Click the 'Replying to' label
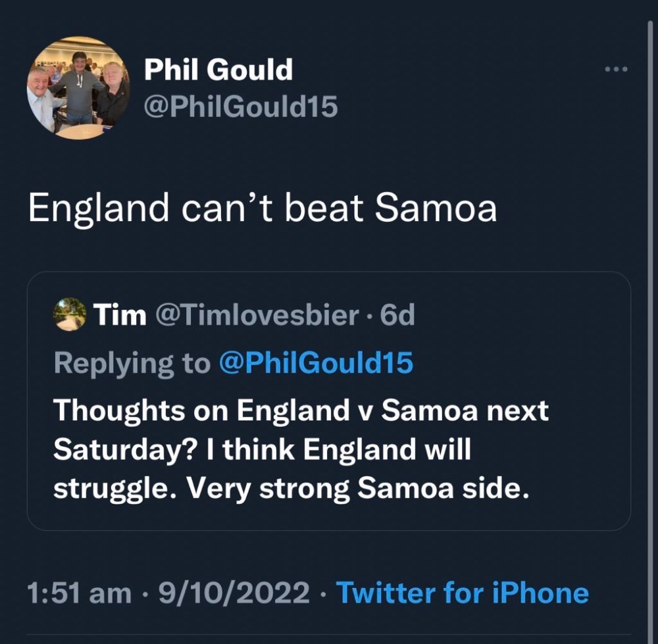Viewport: 658px width, 644px height. click(132, 364)
